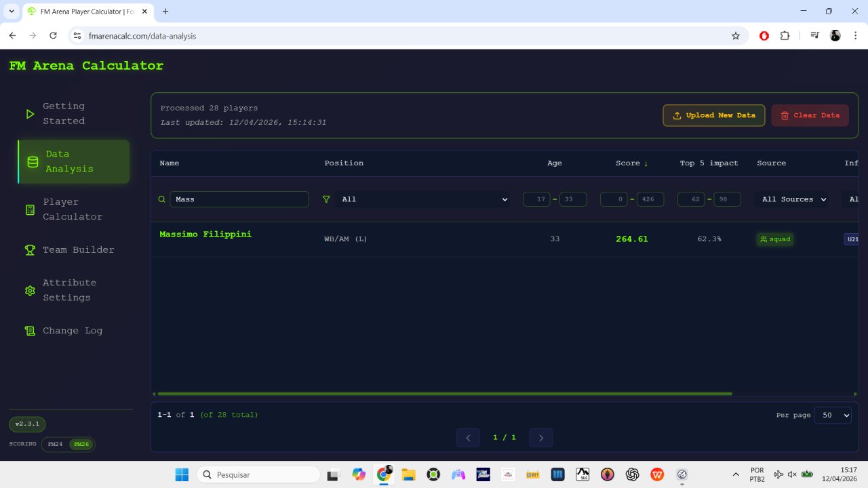868x488 pixels.
Task: View site information icon in address bar
Action: [77, 36]
